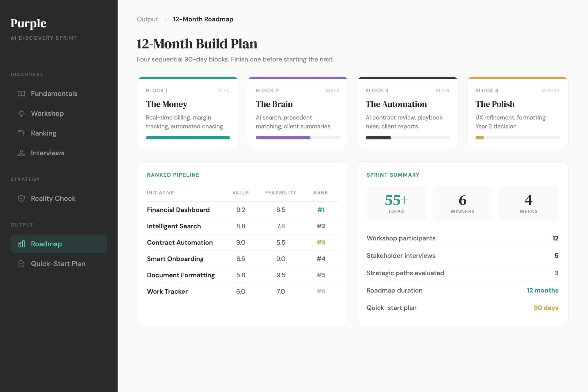This screenshot has width=588, height=392.
Task: Click the 90 days quick-start plan value
Action: coord(546,308)
